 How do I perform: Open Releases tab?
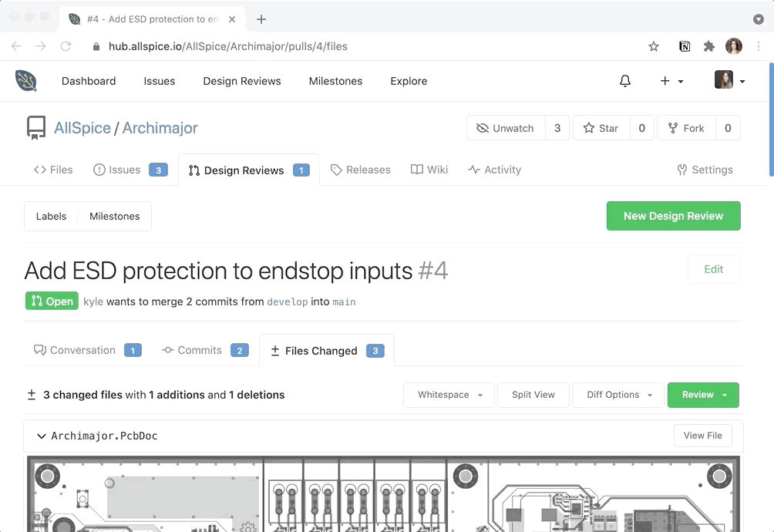[x=360, y=170]
